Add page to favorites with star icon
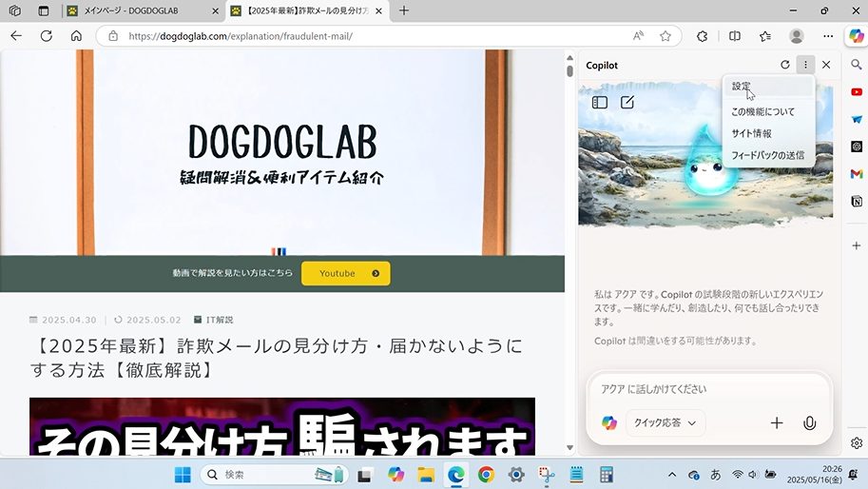Viewport: 868px width, 489px height. point(665,36)
